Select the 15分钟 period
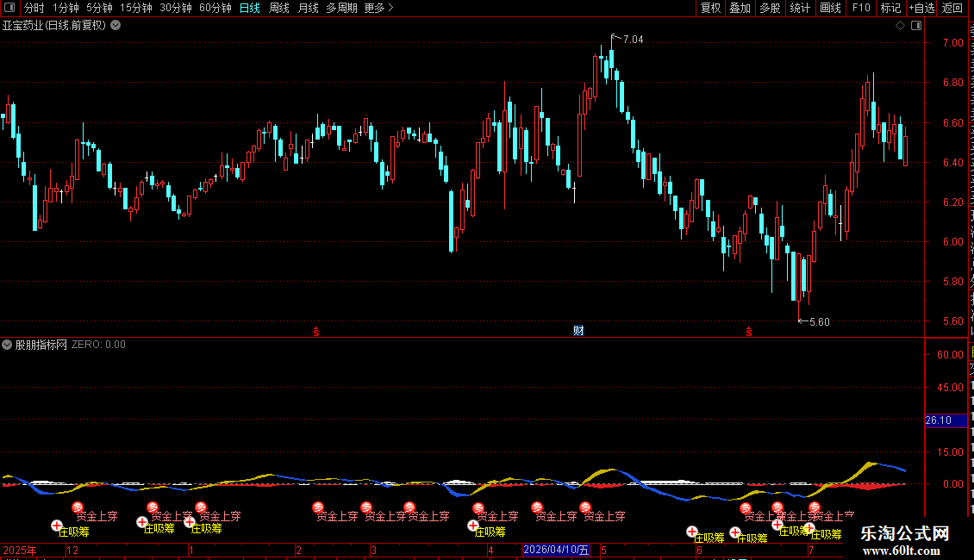974x560 pixels. [x=136, y=8]
